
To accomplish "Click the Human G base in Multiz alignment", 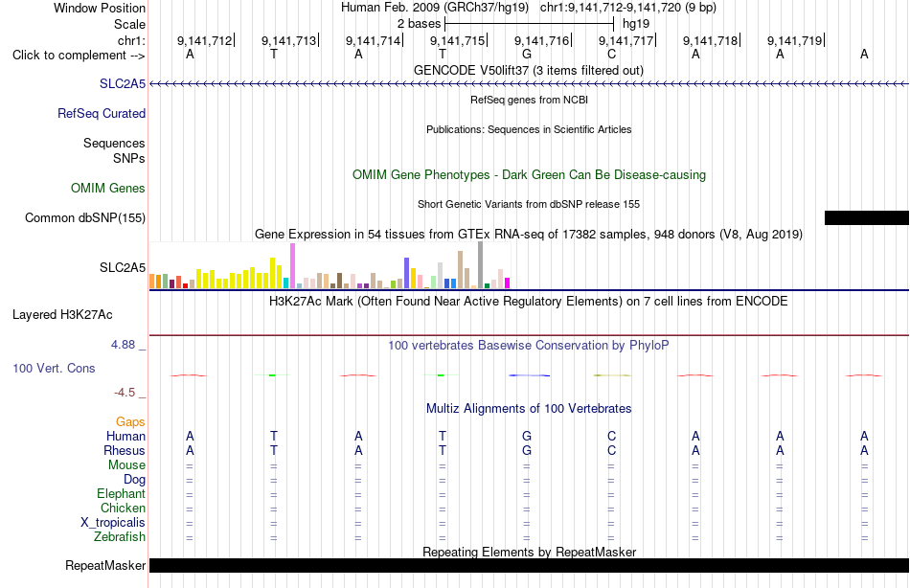I will (x=527, y=436).
